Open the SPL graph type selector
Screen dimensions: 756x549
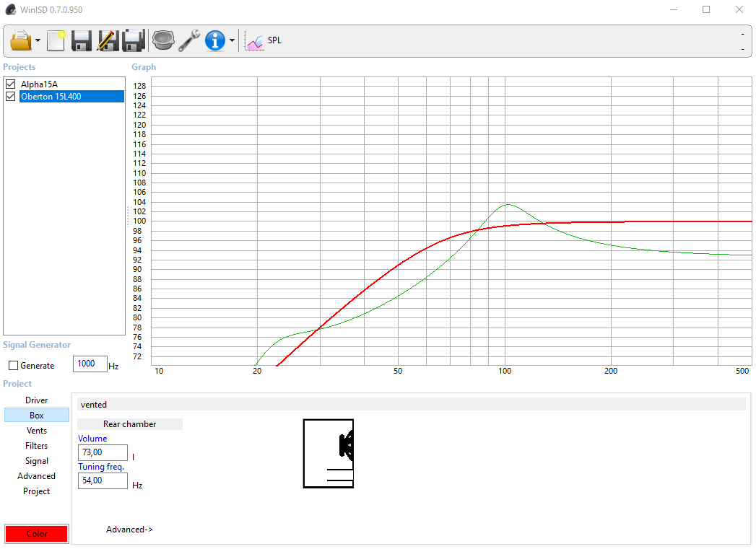point(264,40)
